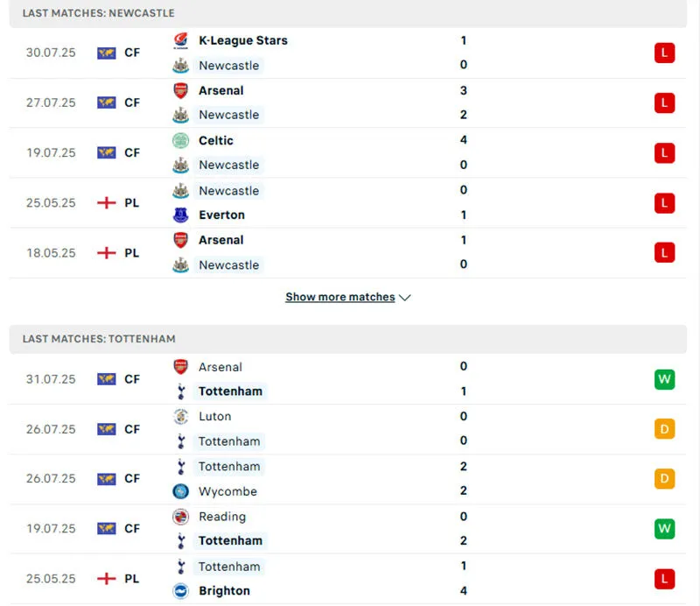The image size is (700, 606).
Task: Click the Celtic team logo
Action: [180, 140]
